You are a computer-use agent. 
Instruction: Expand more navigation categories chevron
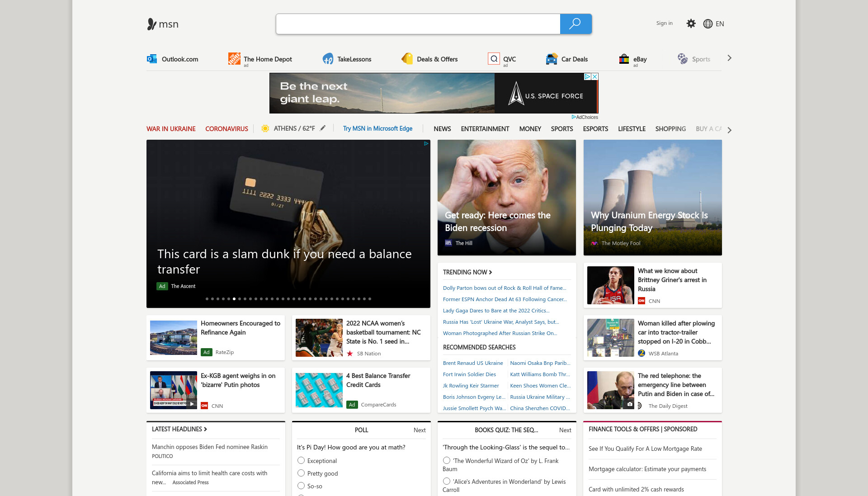tap(729, 130)
